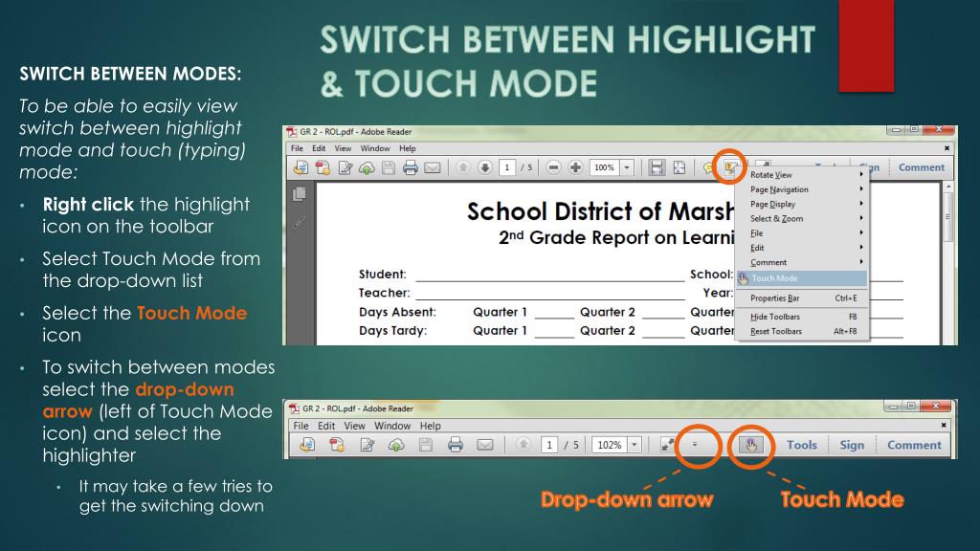The width and height of the screenshot is (980, 551).
Task: Open the Help menu in the 102% zoom window
Action: click(430, 426)
